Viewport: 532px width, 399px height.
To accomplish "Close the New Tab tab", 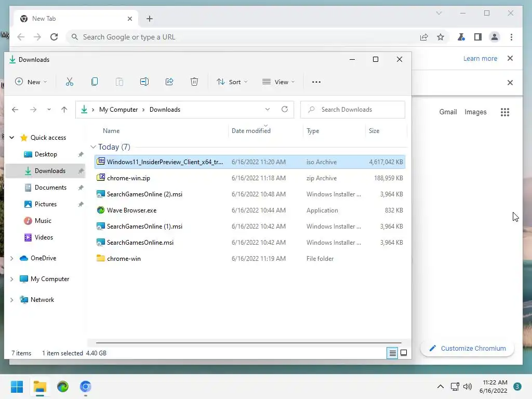I will [x=129, y=19].
